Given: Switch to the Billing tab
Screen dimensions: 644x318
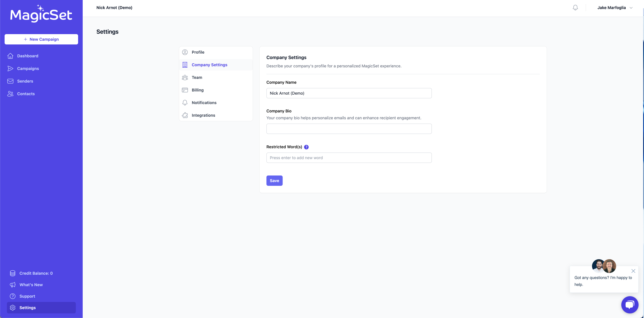Looking at the screenshot, I should click(x=216, y=90).
